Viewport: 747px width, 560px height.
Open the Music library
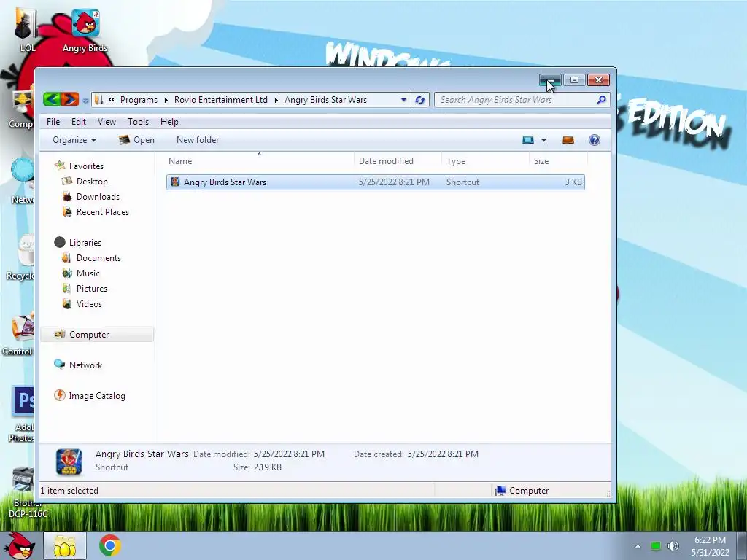click(88, 273)
